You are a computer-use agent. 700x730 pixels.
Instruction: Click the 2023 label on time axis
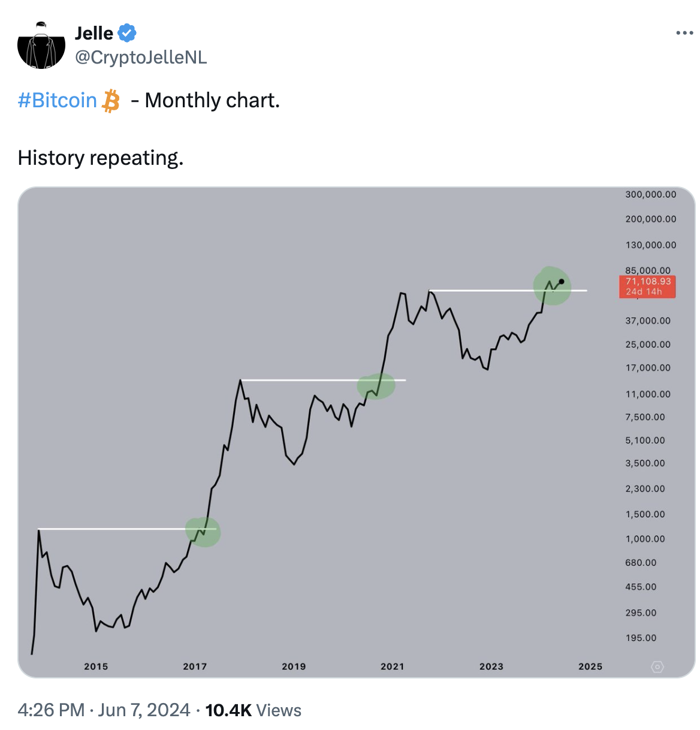491,666
